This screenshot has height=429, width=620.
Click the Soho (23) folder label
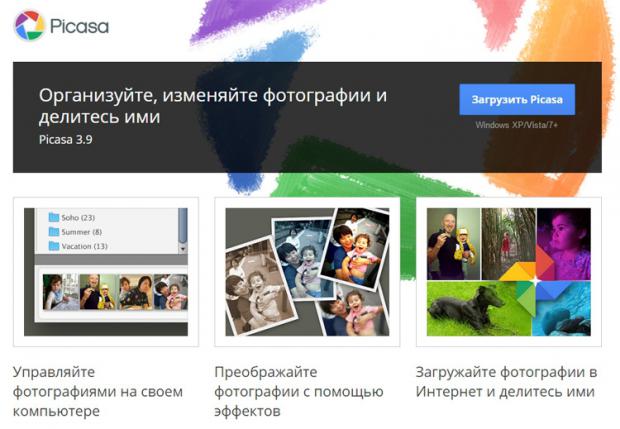[x=78, y=217]
